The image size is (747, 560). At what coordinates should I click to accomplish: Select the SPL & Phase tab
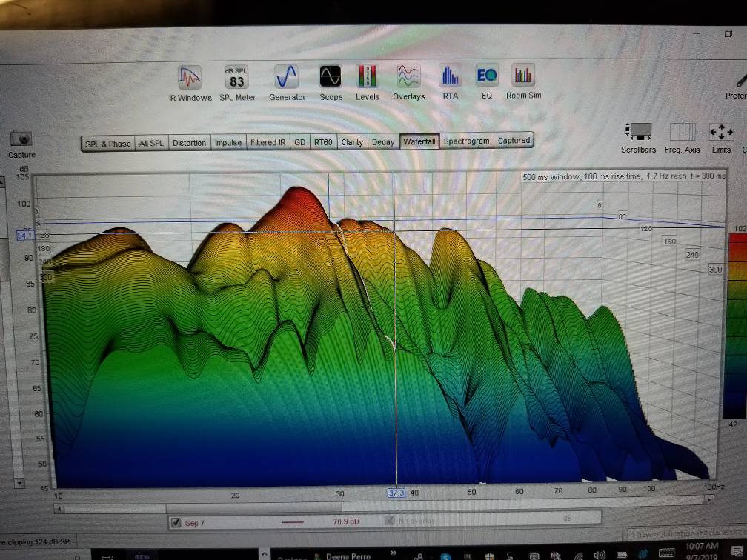[107, 144]
